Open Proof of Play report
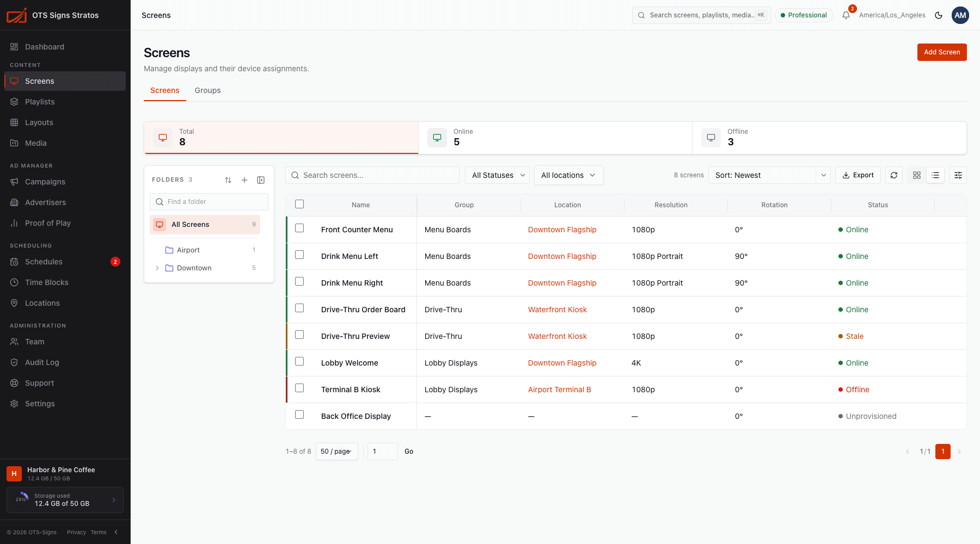The image size is (980, 544). 65,223
